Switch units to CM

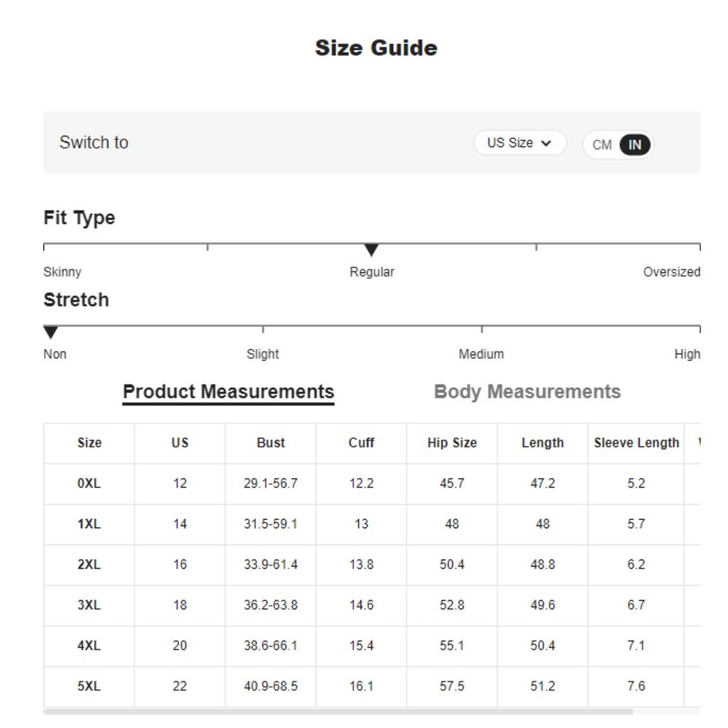pyautogui.click(x=602, y=145)
